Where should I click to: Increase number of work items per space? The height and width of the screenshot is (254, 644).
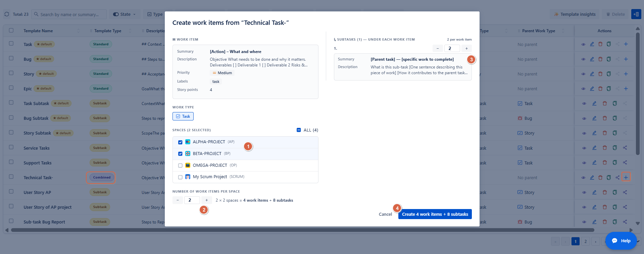click(x=207, y=200)
